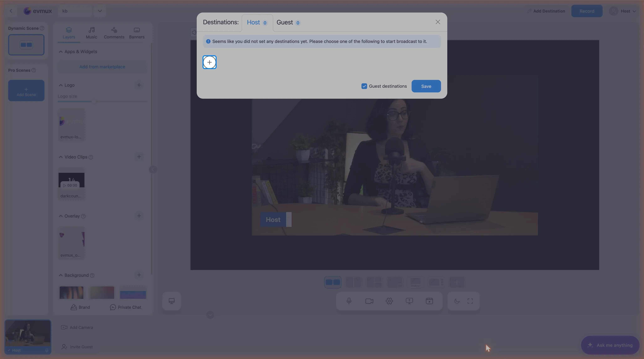The width and height of the screenshot is (644, 359).
Task: Open Overlay help icon
Action: [83, 216]
